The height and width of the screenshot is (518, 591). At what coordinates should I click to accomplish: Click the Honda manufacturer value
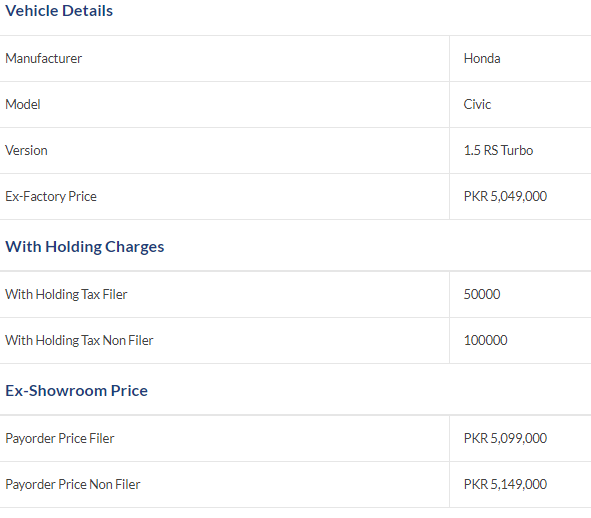482,58
